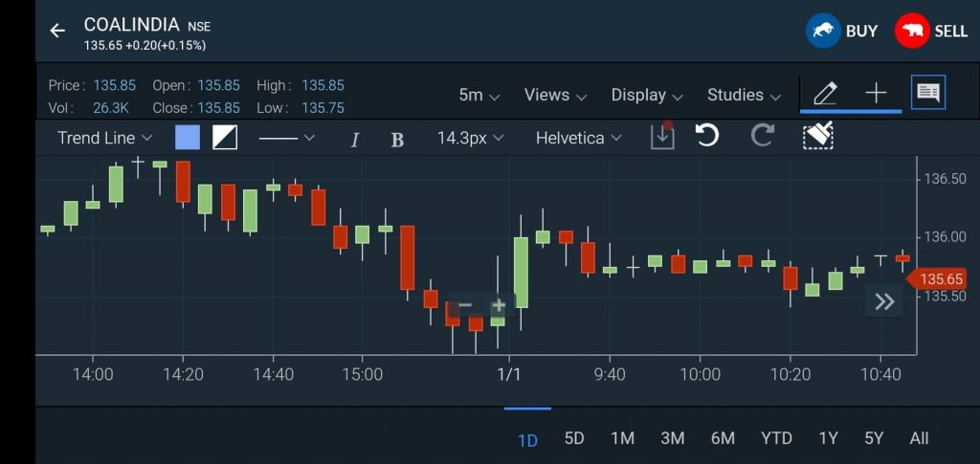Save drawing with the download icon
This screenshot has height=464, width=980.
tap(662, 136)
